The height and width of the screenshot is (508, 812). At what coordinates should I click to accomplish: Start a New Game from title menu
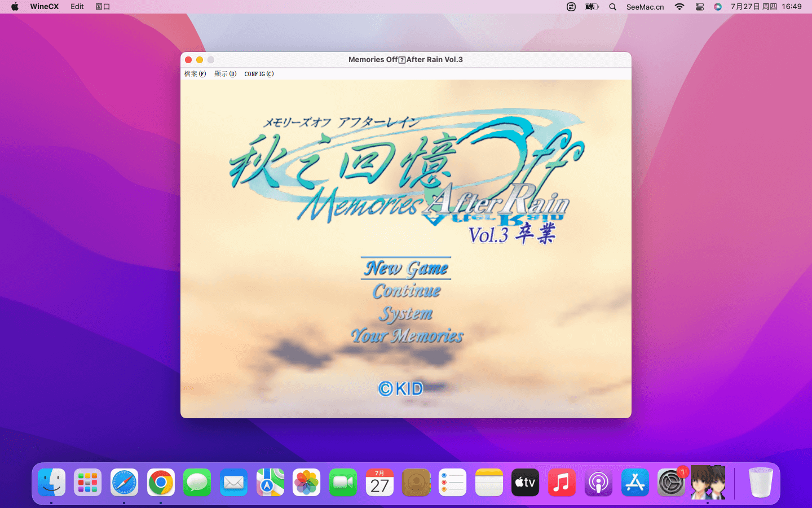406,268
